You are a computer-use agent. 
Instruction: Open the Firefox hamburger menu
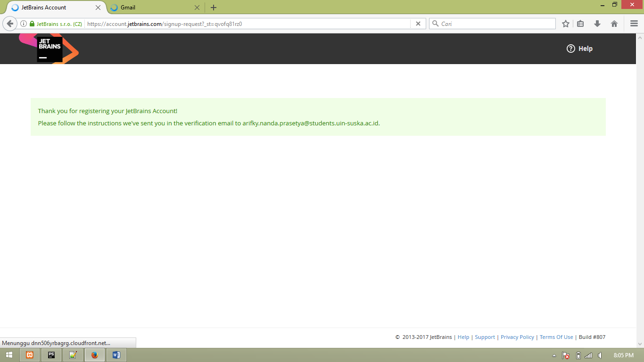point(634,24)
